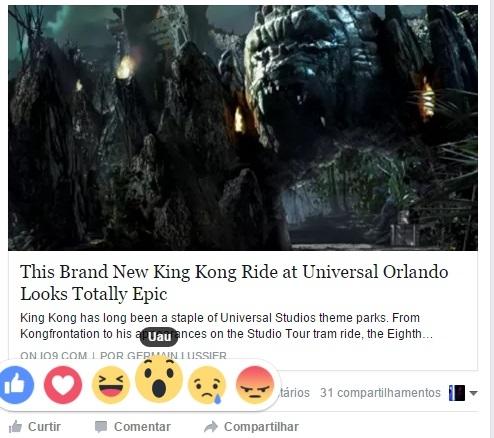Click the small profile thumbnail near shares count

pos(457,393)
